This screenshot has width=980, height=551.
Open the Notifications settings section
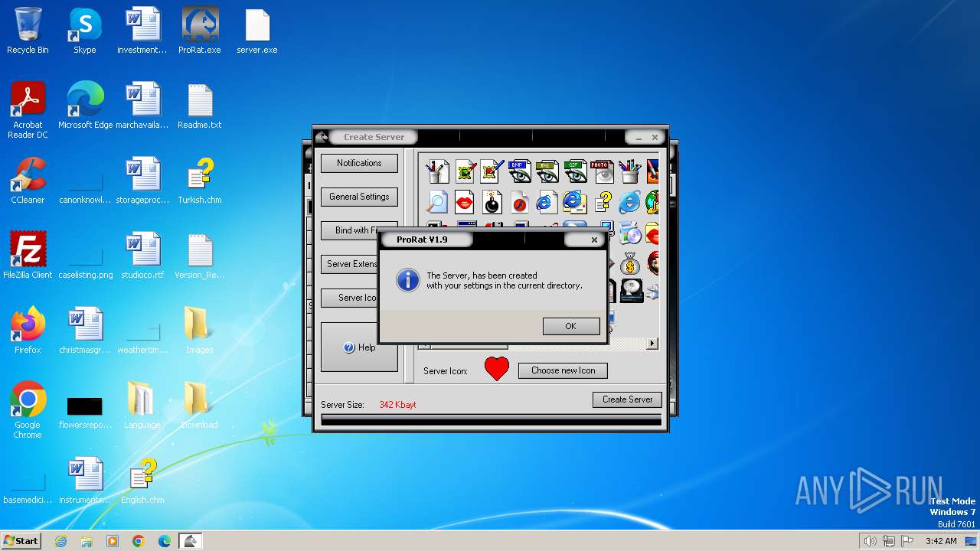pos(359,163)
